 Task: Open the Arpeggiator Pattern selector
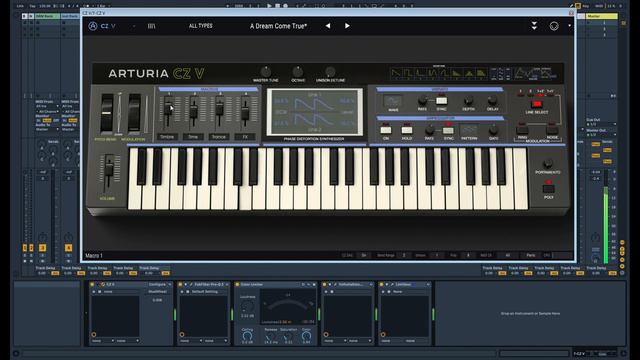point(469,130)
